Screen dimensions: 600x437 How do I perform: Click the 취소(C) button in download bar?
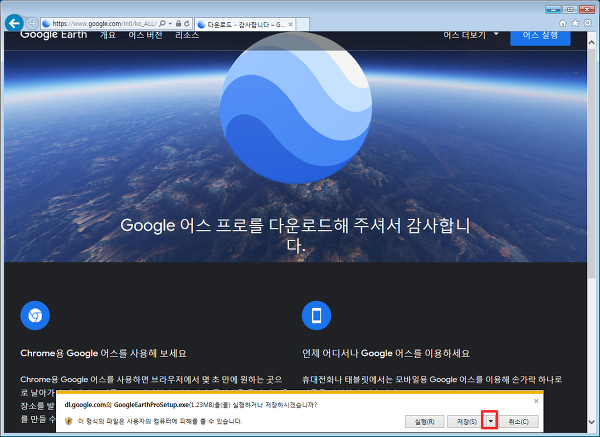tap(518, 421)
